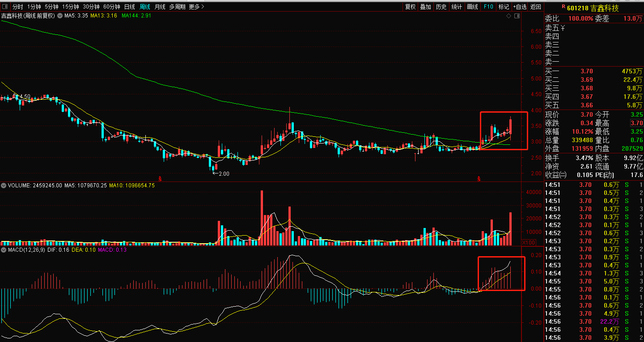Click the MA144: 2.91 indicator value
Image resolution: width=644 pixels, height=342 pixels.
(136, 16)
